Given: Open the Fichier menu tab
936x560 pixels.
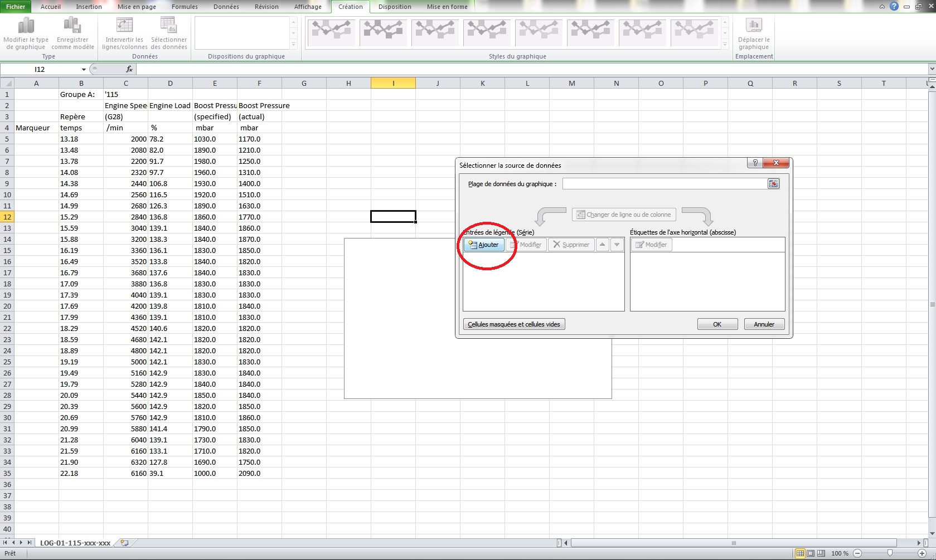Looking at the screenshot, I should pyautogui.click(x=16, y=7).
